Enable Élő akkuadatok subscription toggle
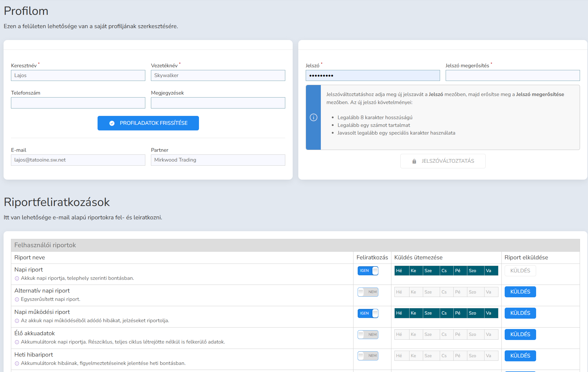Image resolution: width=588 pixels, height=372 pixels. pyautogui.click(x=368, y=335)
